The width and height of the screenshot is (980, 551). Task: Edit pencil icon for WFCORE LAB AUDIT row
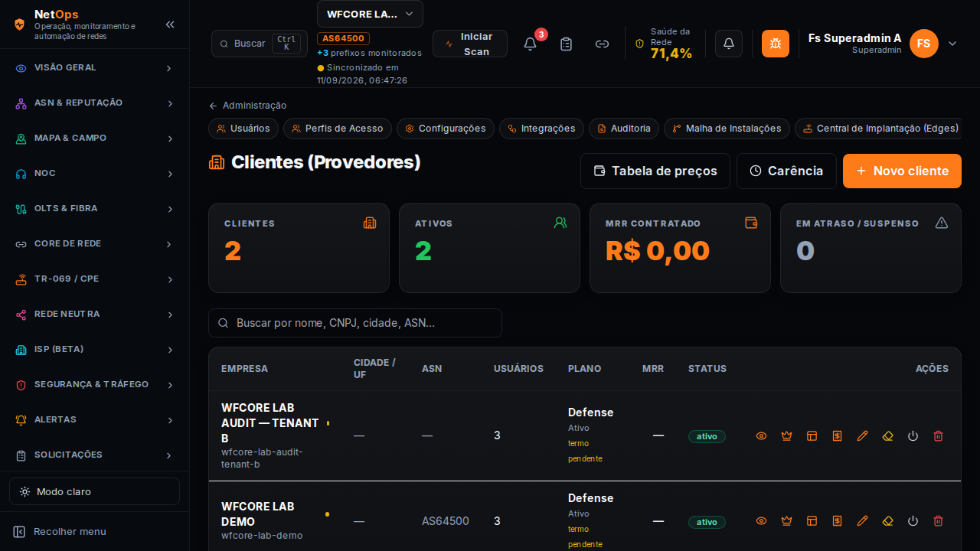pos(862,435)
